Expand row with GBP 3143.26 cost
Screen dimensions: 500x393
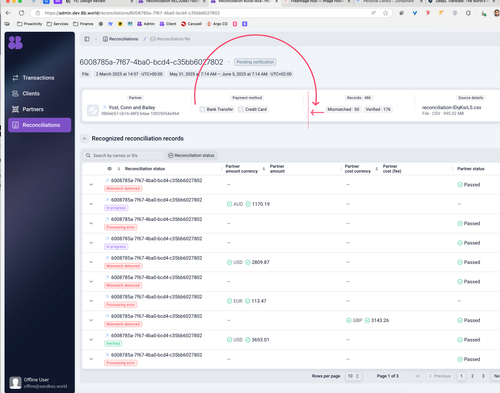point(91,320)
